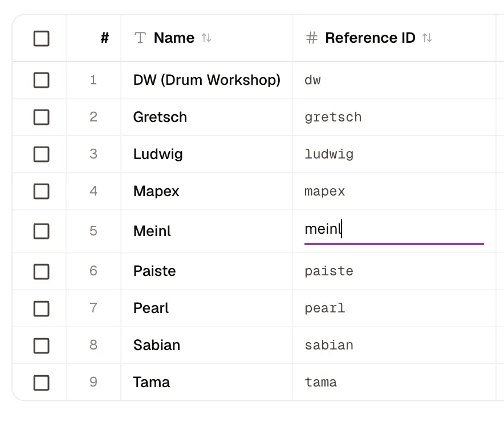Click the Reference ID column header label

click(370, 38)
